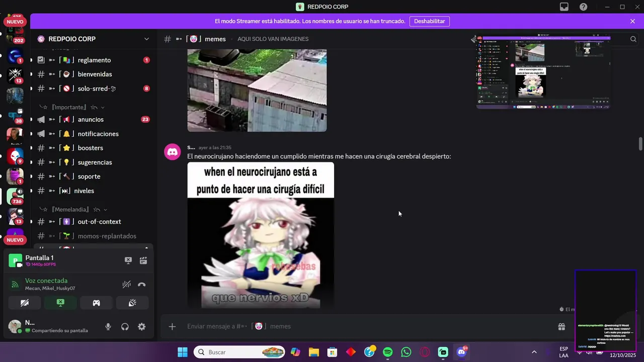Deafen with the headphones icon
The height and width of the screenshot is (362, 644).
(x=125, y=327)
